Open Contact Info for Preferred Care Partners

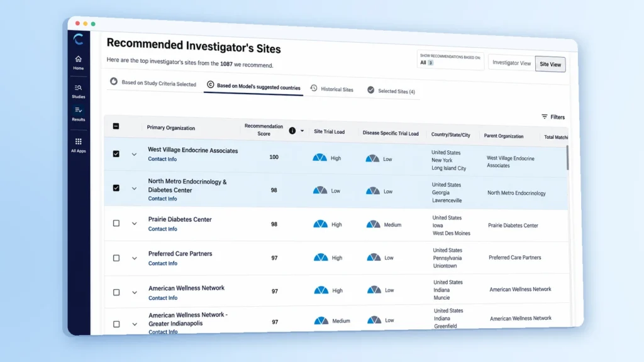point(163,263)
